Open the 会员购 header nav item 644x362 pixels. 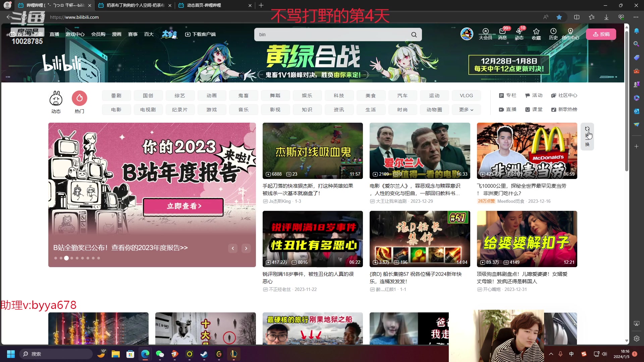98,34
